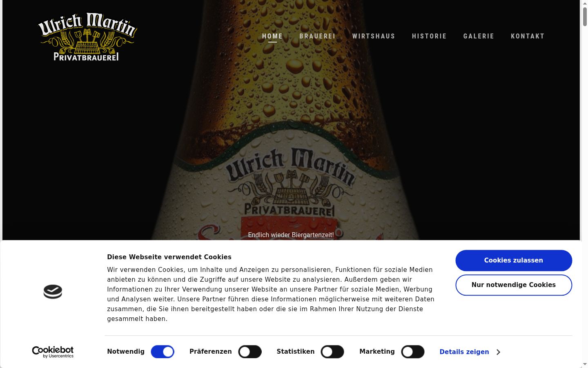The height and width of the screenshot is (368, 588).
Task: Open the Cookiebot by Usercentrics link
Action: (x=53, y=352)
